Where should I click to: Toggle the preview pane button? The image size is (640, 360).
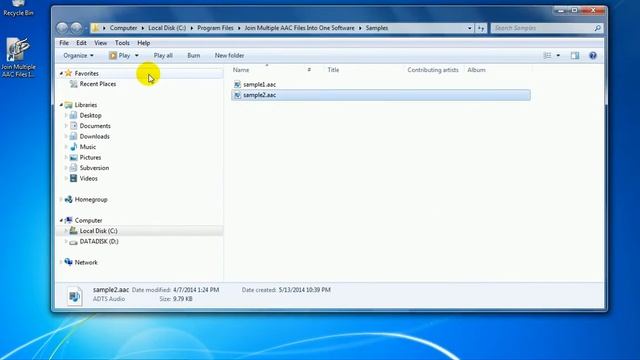click(x=575, y=56)
